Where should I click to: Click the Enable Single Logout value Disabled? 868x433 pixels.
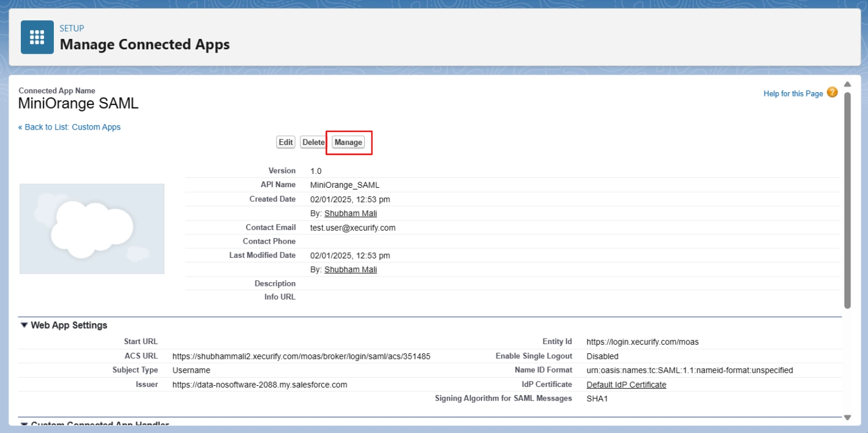click(x=603, y=356)
